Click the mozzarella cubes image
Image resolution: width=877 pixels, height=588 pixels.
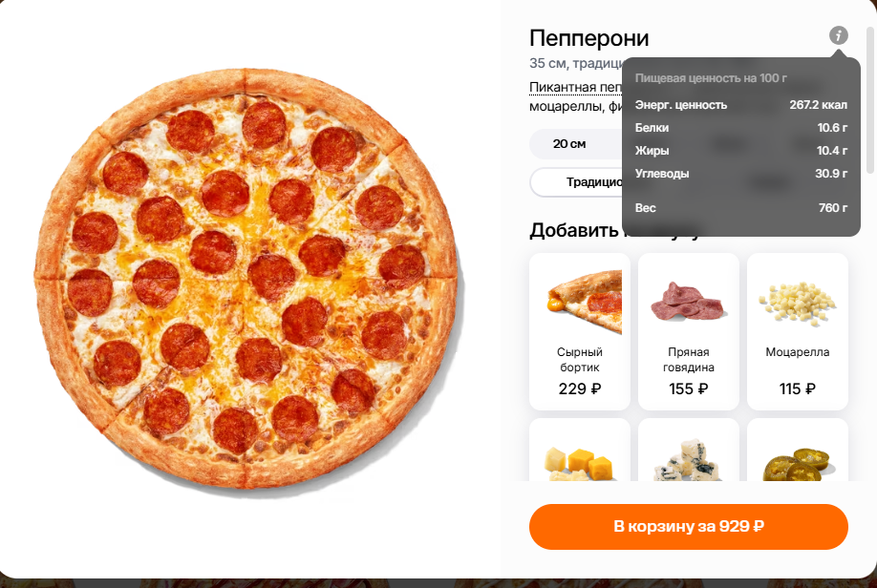point(797,303)
